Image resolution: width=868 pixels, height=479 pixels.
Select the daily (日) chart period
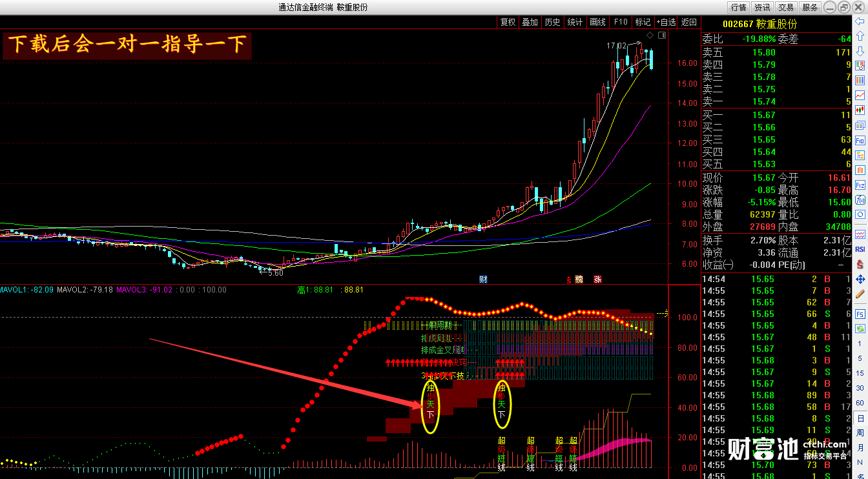coord(860,418)
